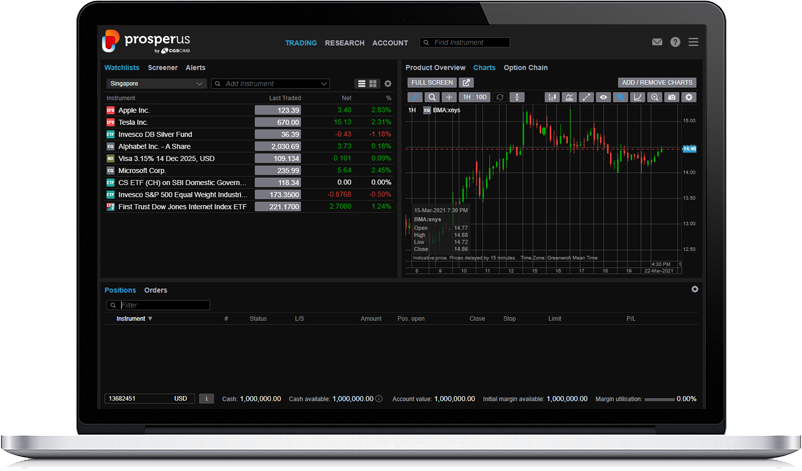Switch watchlist to list view
Screen dimensions: 802x471
[x=361, y=84]
